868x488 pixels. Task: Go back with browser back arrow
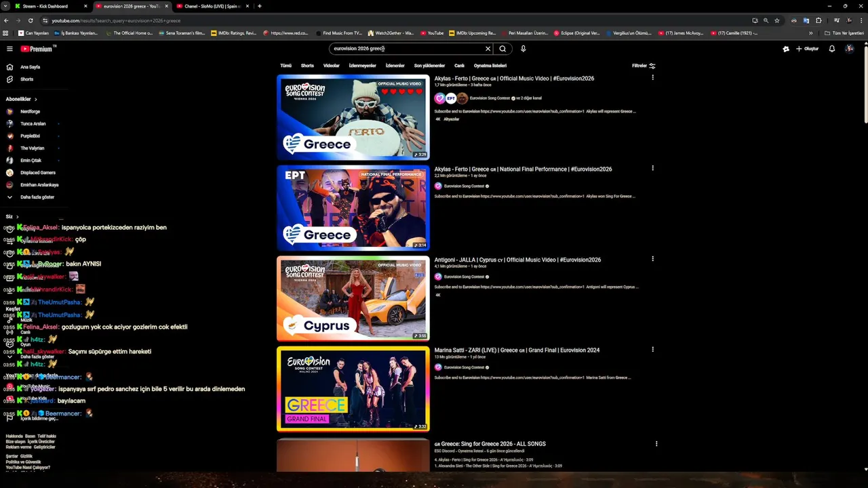coord(6,20)
